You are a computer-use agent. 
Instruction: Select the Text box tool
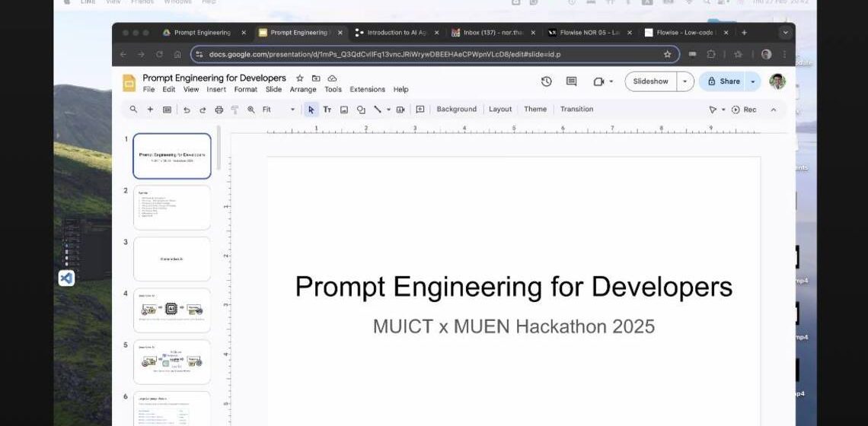click(327, 110)
